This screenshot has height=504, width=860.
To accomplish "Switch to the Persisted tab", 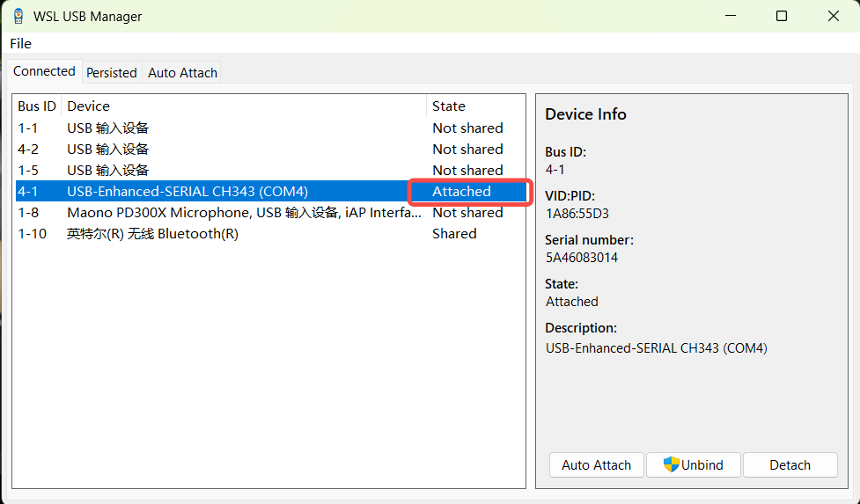I will (x=112, y=72).
